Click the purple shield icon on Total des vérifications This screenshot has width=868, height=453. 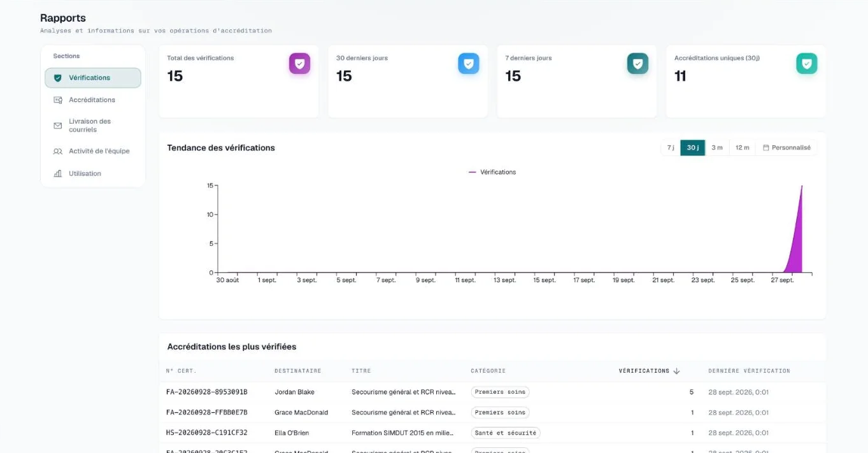(x=300, y=64)
